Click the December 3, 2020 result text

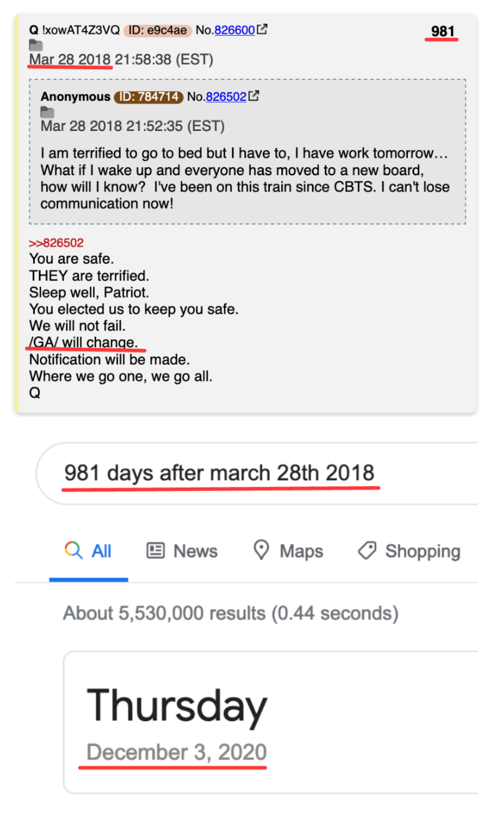(177, 752)
